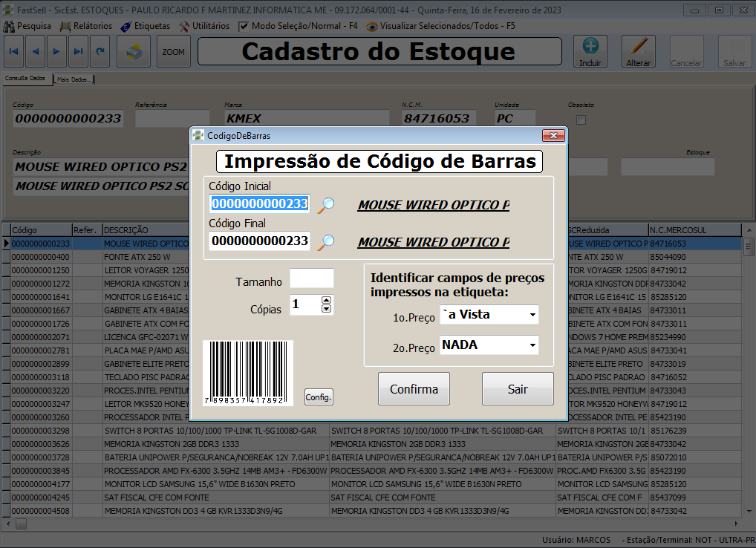Image resolution: width=756 pixels, height=548 pixels.
Task: Toggle the Obsoleto checkbox
Action: pos(579,119)
